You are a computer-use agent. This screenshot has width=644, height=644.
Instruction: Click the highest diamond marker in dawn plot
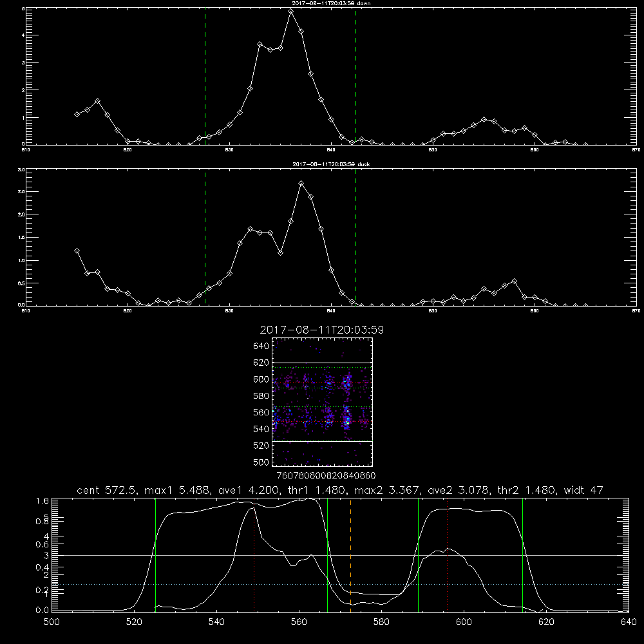tap(291, 12)
